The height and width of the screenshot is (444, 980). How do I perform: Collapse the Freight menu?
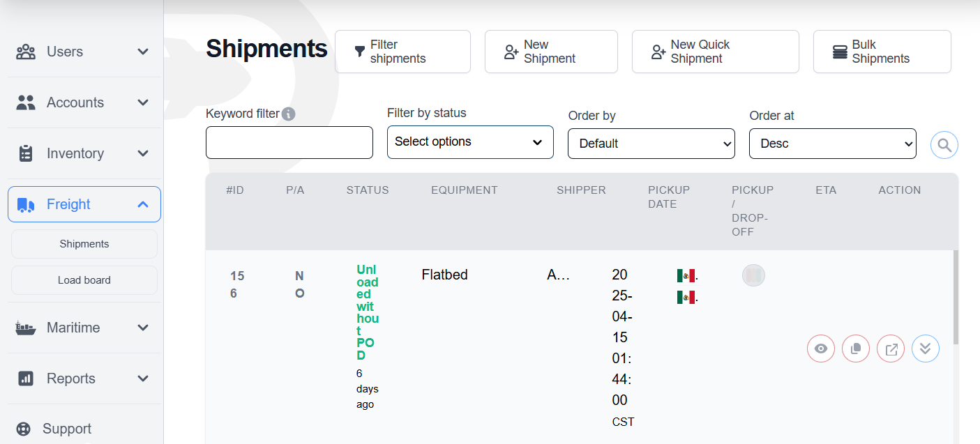[x=142, y=204]
